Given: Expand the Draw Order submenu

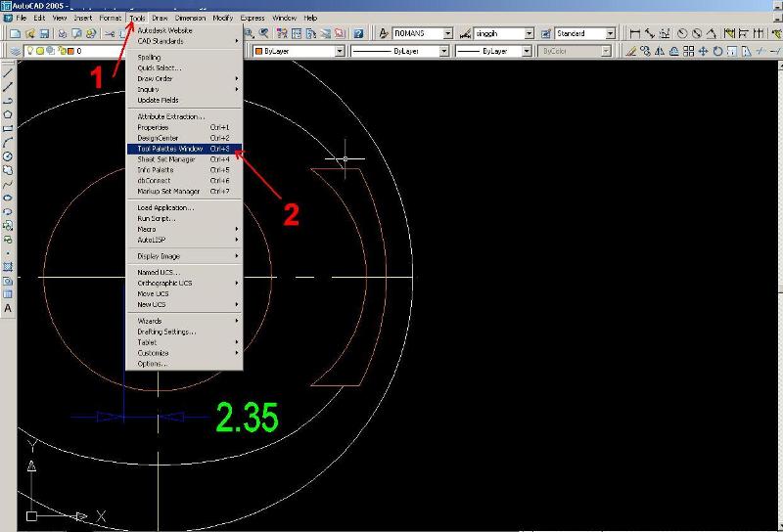Looking at the screenshot, I should pyautogui.click(x=184, y=78).
